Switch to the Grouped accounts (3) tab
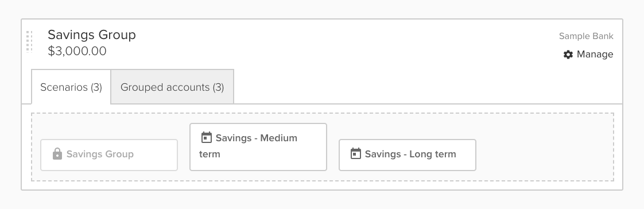The width and height of the screenshot is (644, 209). 172,87
